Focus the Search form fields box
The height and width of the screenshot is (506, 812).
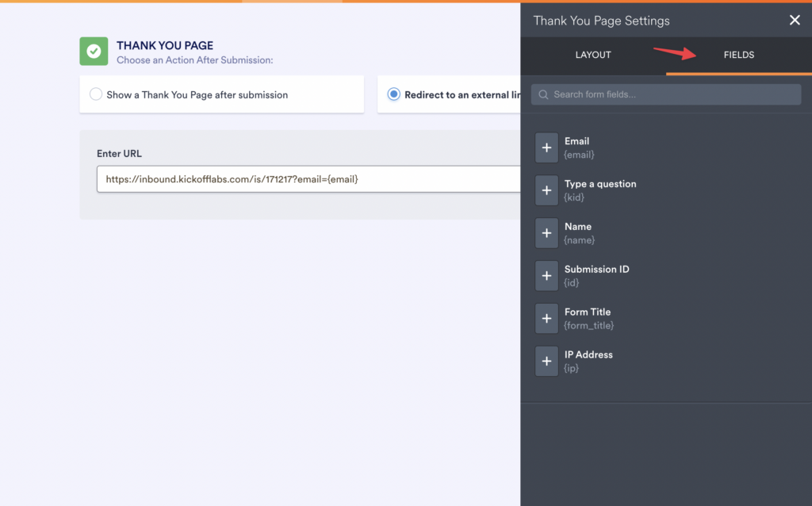tap(666, 95)
